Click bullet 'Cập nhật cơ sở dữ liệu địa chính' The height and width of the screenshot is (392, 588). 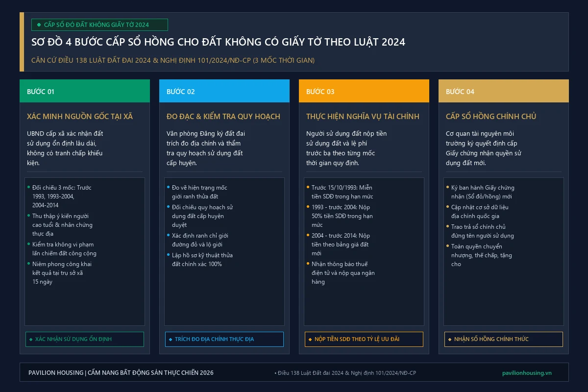pos(478,212)
